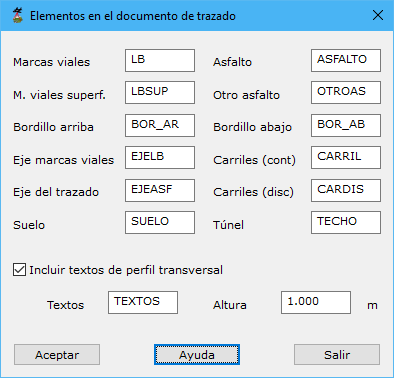Viewport: 394px width, 378px height.
Task: Edit the Eje del trazado field EJEASF
Action: pos(160,190)
